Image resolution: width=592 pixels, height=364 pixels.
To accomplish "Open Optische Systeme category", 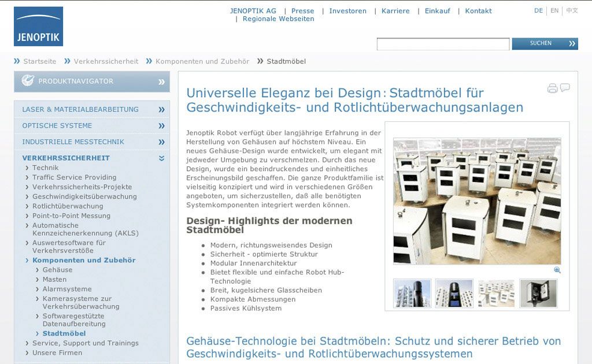I will [x=57, y=125].
